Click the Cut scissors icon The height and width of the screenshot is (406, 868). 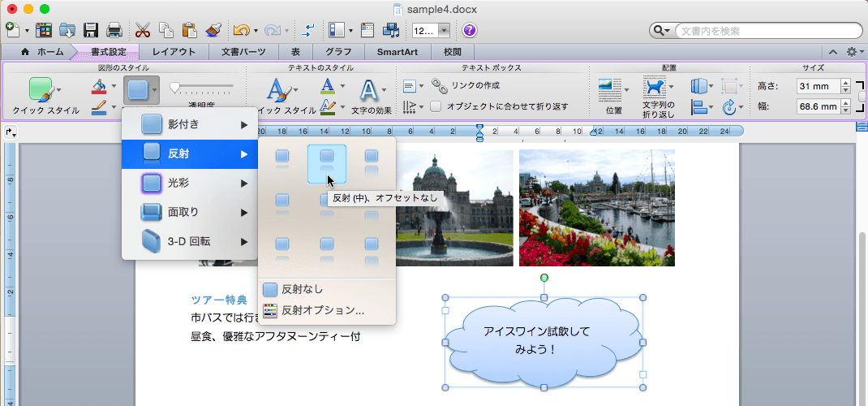click(x=143, y=31)
